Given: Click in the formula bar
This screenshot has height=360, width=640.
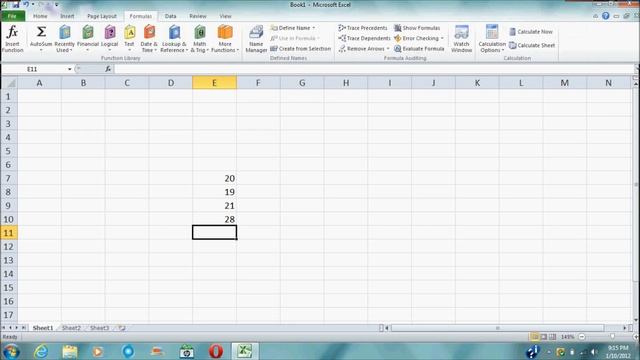Looking at the screenshot, I should [x=373, y=69].
